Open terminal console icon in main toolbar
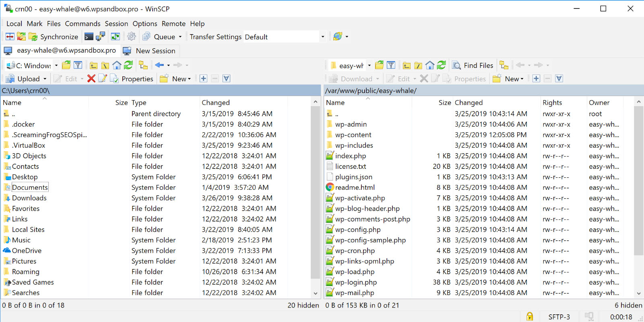 pyautogui.click(x=89, y=37)
